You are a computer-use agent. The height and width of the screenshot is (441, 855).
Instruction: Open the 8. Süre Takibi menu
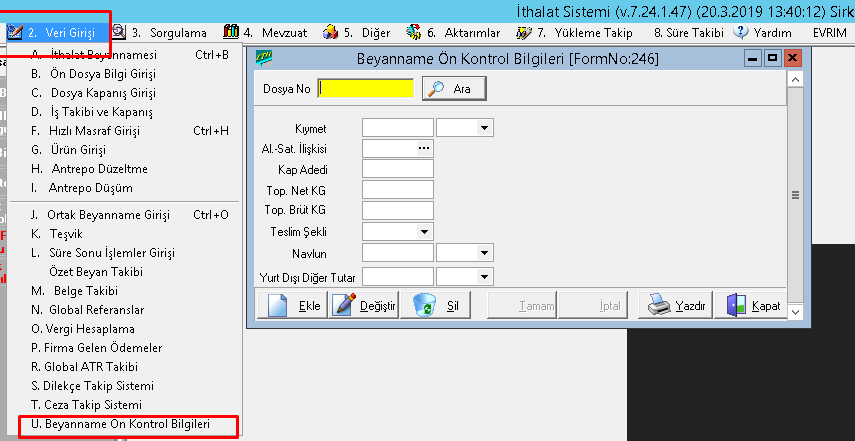tap(689, 33)
